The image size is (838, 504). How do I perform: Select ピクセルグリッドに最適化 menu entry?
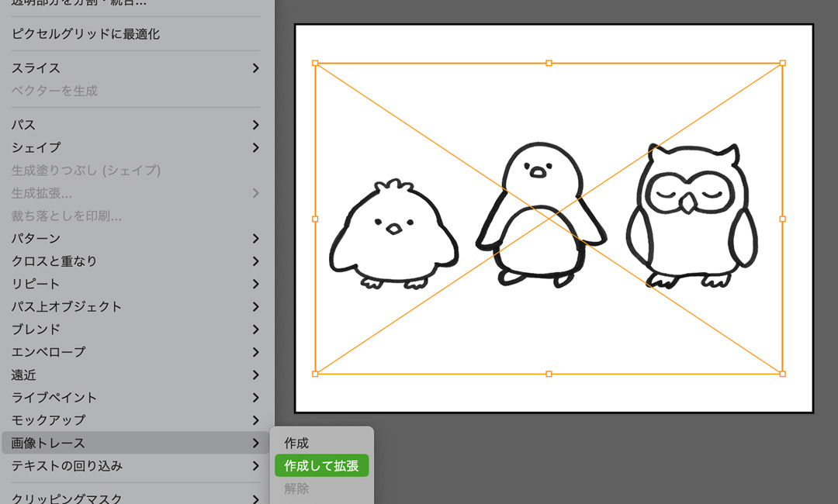pyautogui.click(x=85, y=34)
